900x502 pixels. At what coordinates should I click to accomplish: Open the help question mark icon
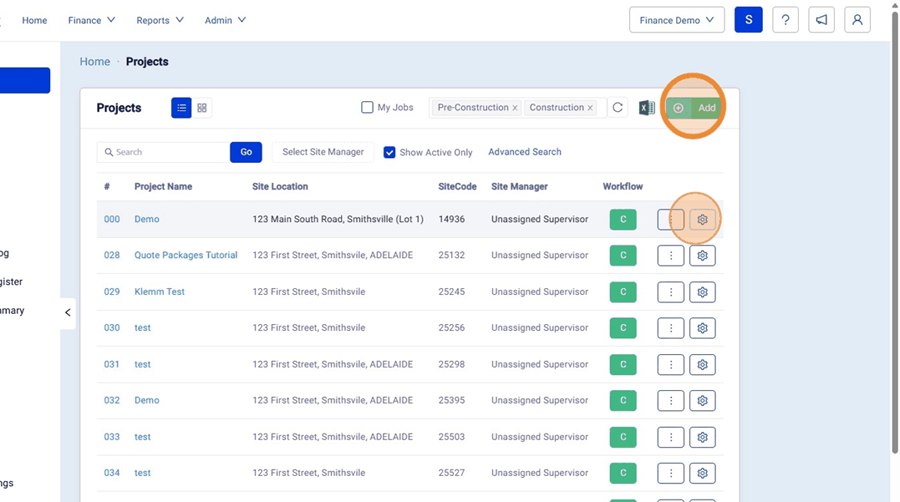(x=785, y=20)
